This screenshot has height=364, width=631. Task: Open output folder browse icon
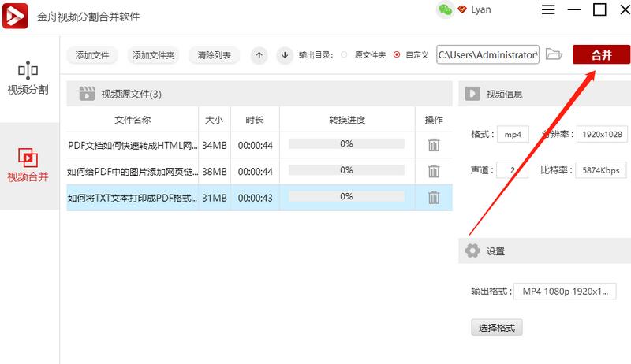point(554,54)
